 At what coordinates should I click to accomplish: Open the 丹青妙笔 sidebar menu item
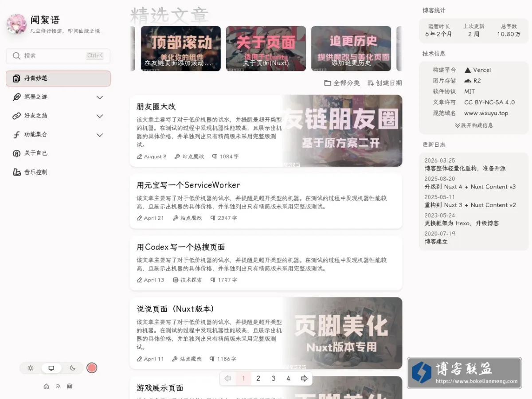point(58,78)
